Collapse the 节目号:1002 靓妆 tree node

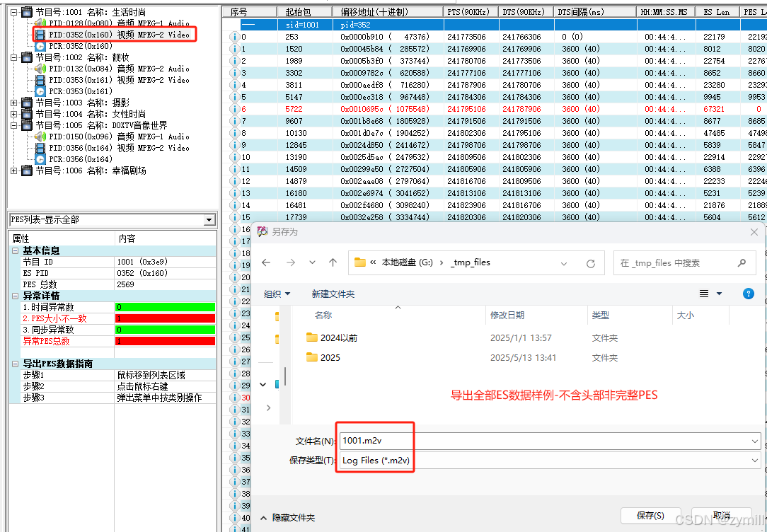click(14, 57)
